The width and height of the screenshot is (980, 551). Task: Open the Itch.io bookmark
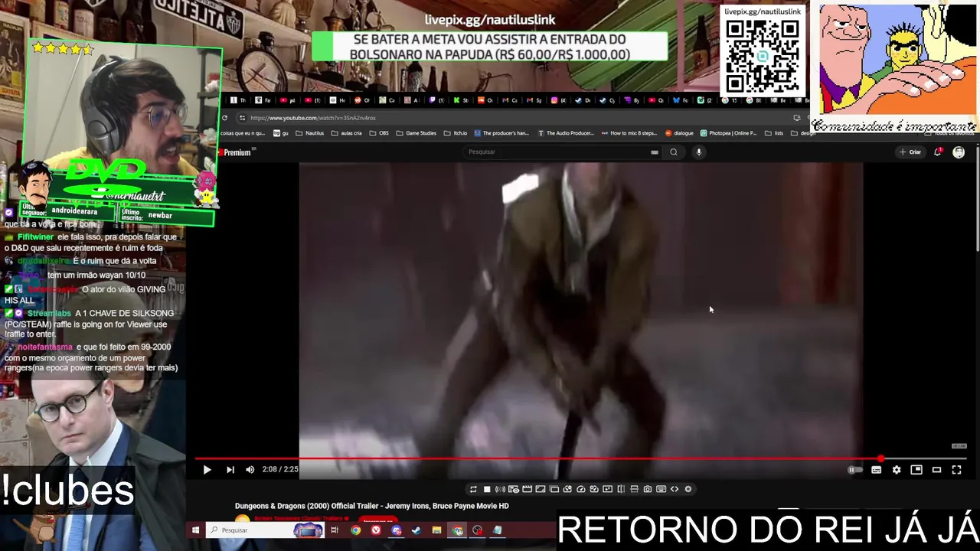456,133
